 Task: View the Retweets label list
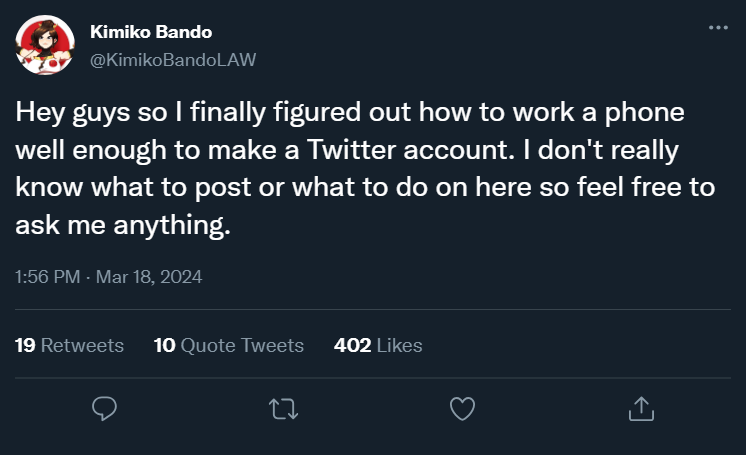[x=83, y=345]
